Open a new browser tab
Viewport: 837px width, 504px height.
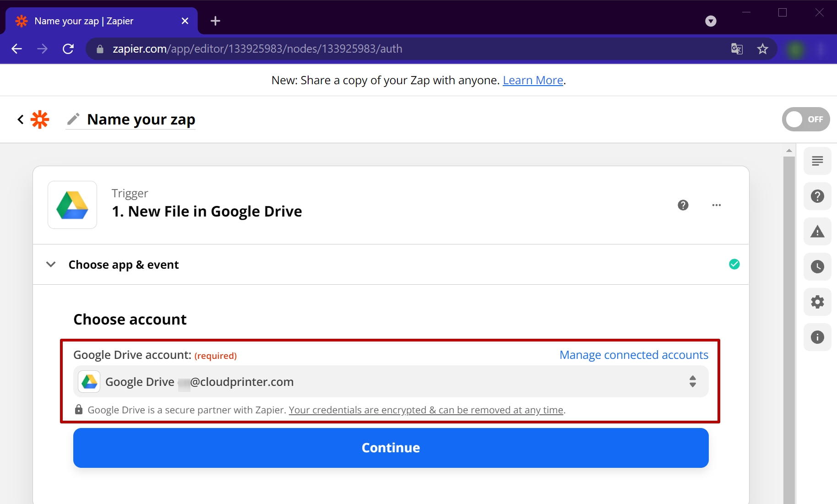[215, 21]
